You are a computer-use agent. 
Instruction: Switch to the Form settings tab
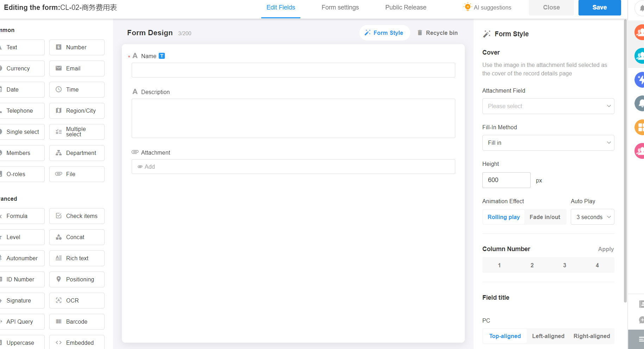click(340, 7)
